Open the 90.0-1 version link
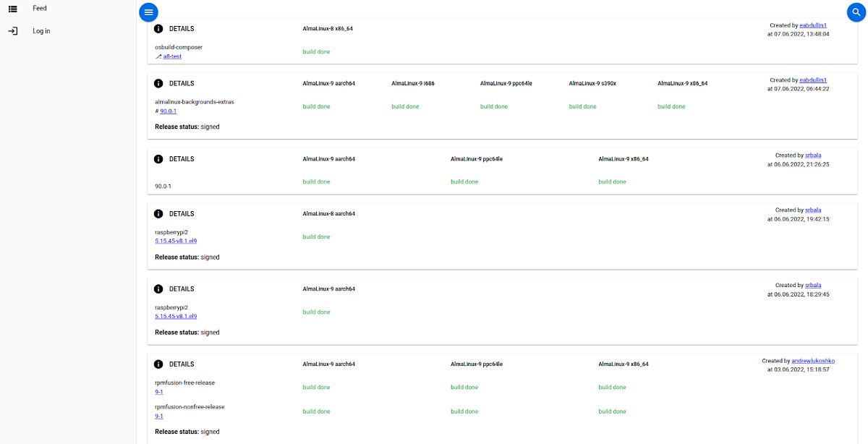 [167, 111]
